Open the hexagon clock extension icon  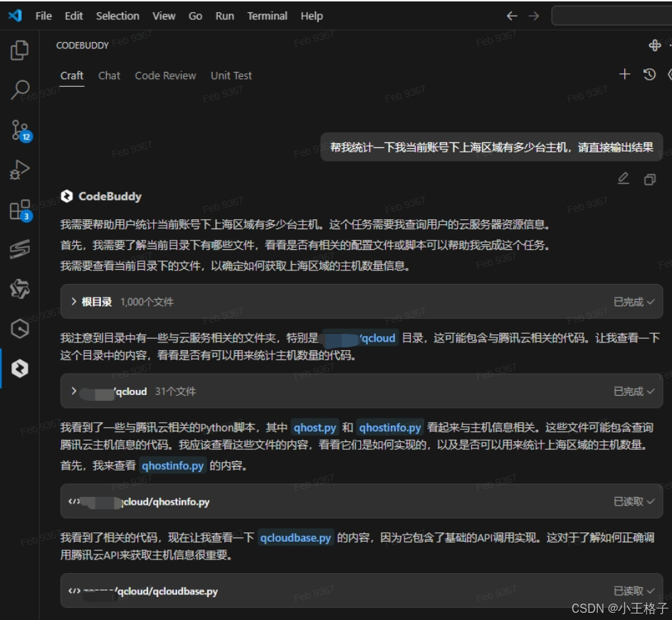(20, 329)
